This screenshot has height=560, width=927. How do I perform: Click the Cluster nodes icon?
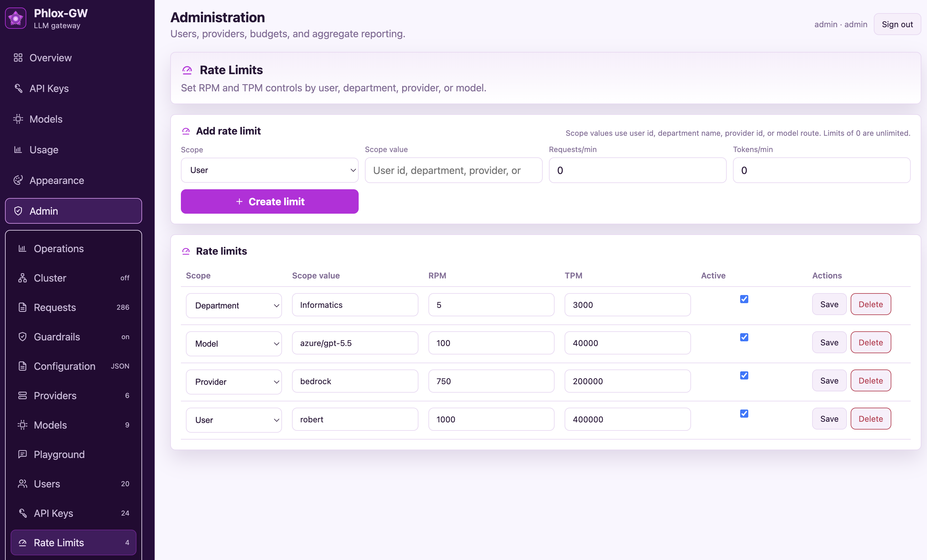[x=23, y=277]
